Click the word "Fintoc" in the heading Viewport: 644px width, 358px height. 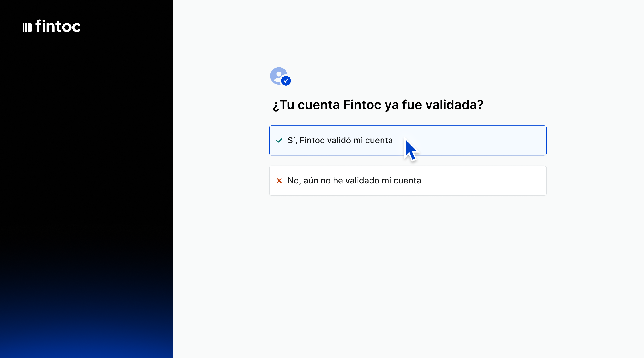[362, 105]
